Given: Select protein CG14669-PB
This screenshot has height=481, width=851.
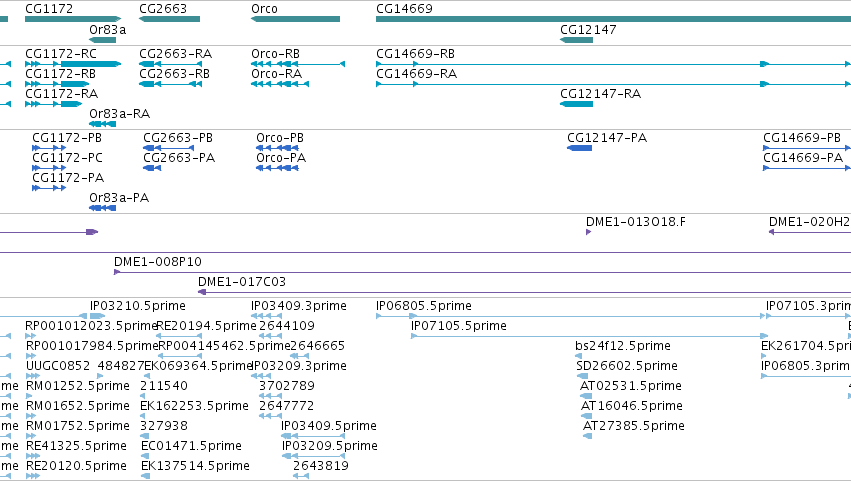Looking at the screenshot, I should click(x=802, y=138).
